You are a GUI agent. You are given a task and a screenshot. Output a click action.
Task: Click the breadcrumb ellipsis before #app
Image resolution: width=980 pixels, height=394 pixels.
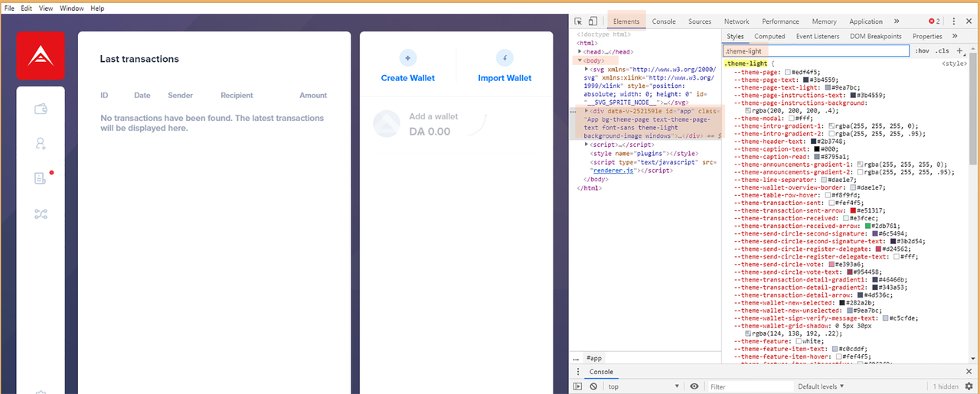(x=576, y=358)
